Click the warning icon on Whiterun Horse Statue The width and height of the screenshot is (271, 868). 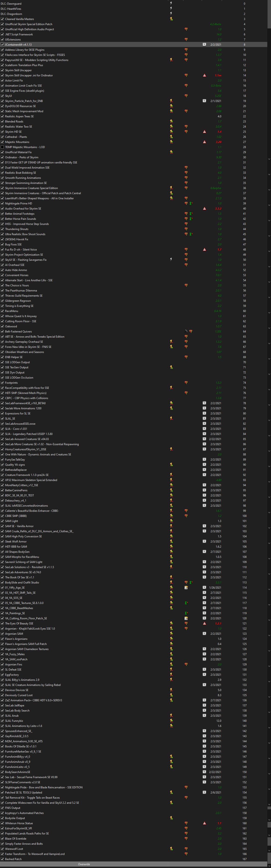pos(204,823)
